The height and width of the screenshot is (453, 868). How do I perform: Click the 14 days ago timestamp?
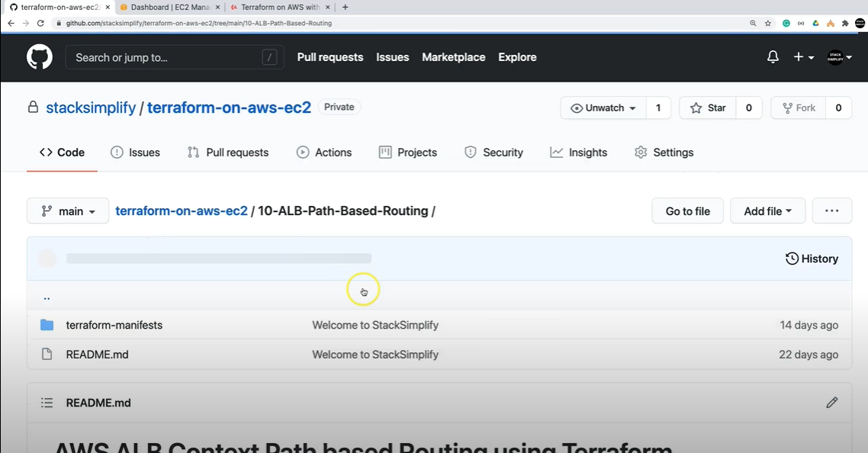[809, 325]
